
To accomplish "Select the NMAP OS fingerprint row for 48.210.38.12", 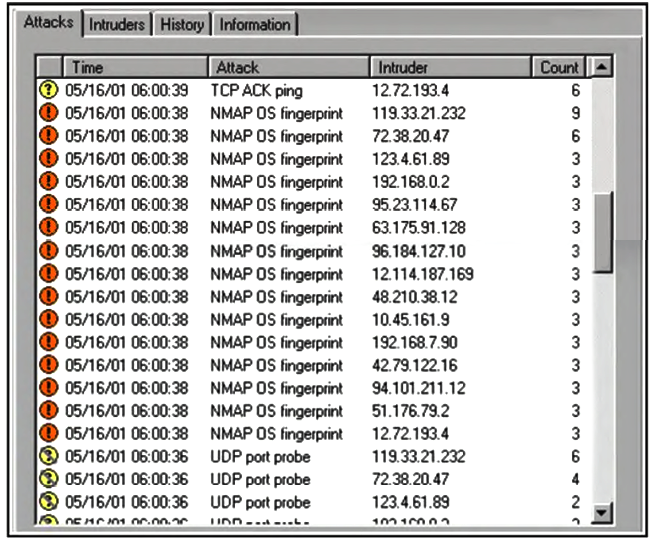I will coord(300,297).
